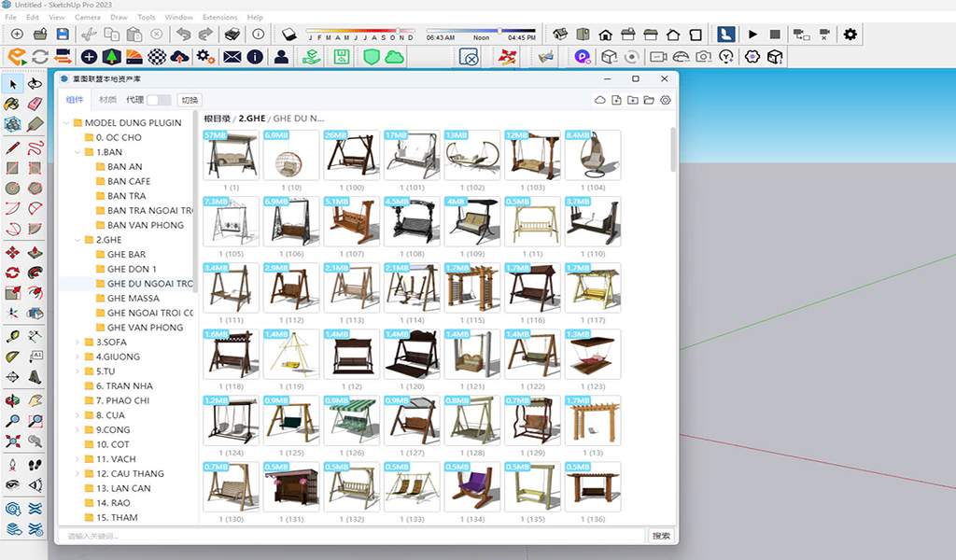This screenshot has width=956, height=560.
Task: Click the Paint Bucket tool
Action: coord(13,104)
